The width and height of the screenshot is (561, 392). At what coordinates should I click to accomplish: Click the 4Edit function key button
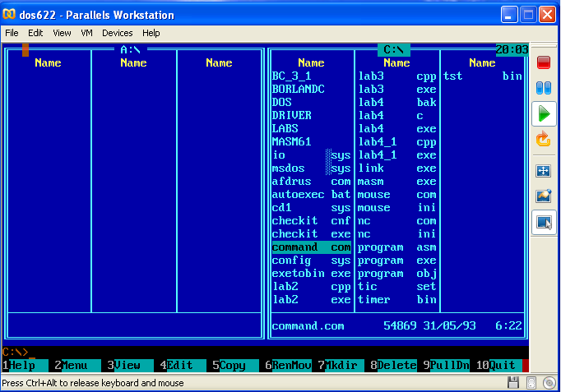[x=183, y=365]
